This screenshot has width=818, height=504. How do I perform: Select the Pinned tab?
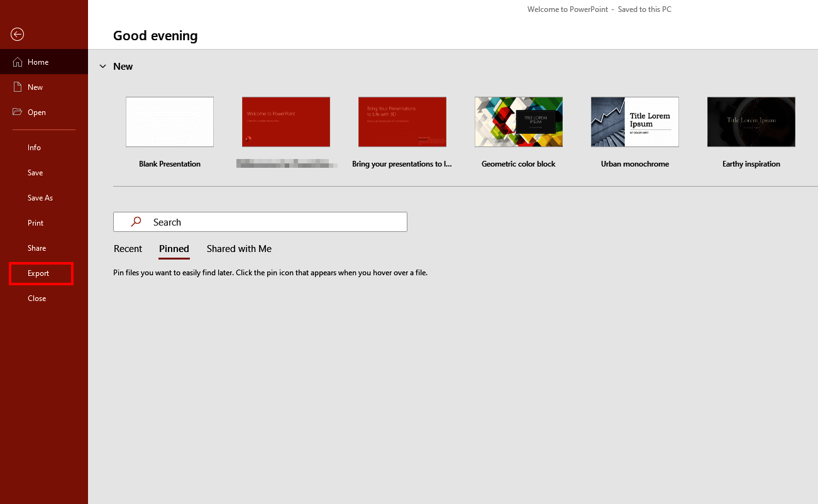(174, 249)
